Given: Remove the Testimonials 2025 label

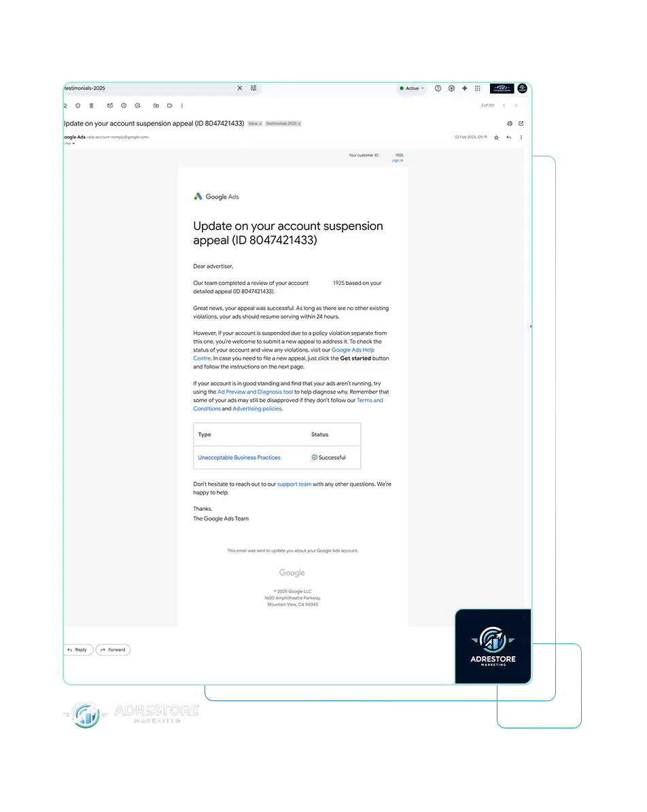Looking at the screenshot, I should [299, 124].
